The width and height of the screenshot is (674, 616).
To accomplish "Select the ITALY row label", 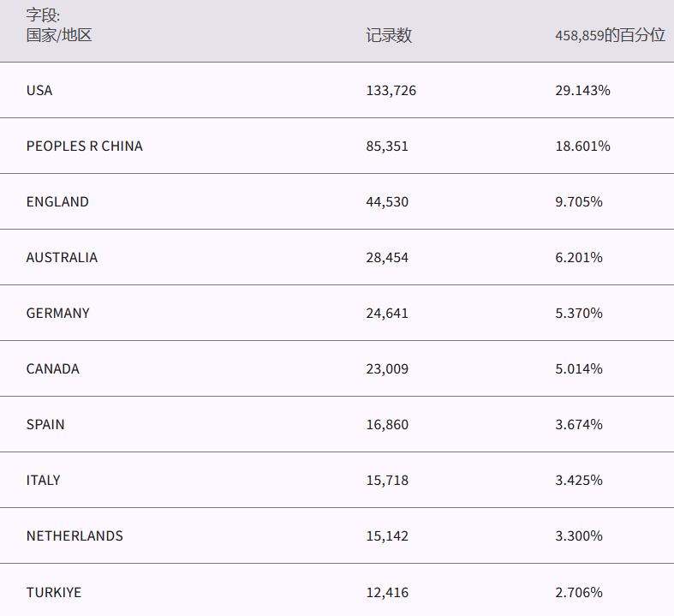I will point(44,480).
